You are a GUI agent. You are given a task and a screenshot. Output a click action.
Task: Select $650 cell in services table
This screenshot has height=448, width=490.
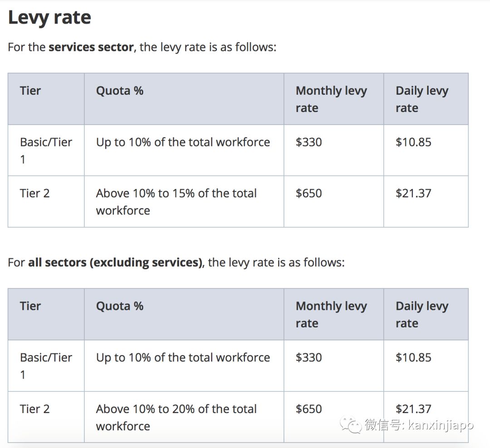click(309, 193)
